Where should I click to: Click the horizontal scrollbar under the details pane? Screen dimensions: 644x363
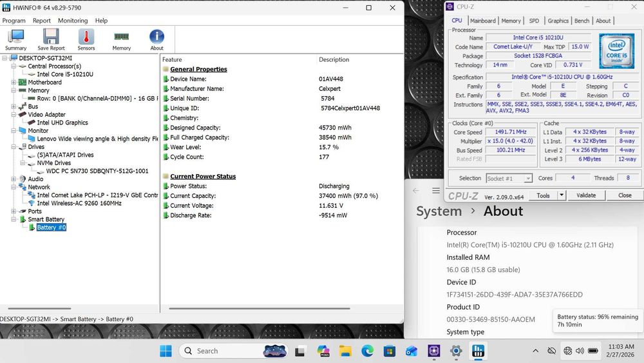(259, 308)
